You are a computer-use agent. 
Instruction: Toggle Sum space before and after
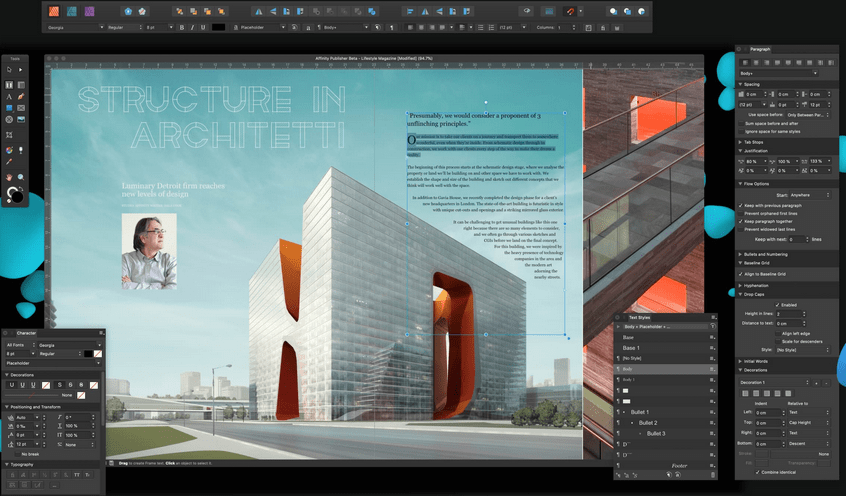coord(741,124)
